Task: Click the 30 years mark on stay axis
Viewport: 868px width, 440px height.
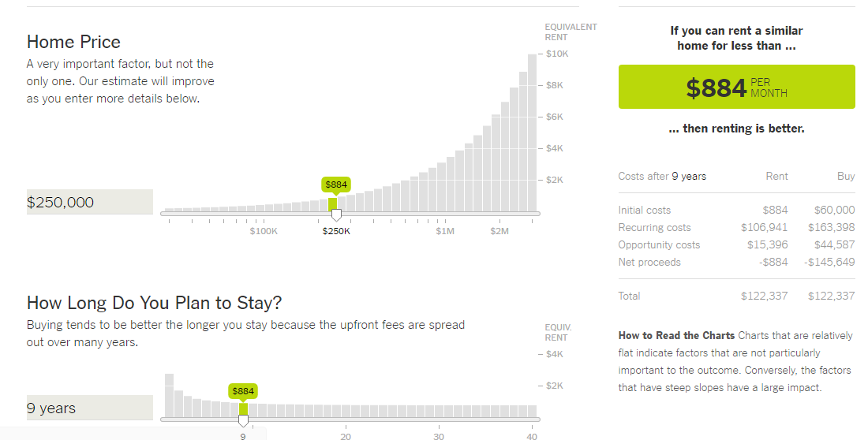Action: point(439,436)
